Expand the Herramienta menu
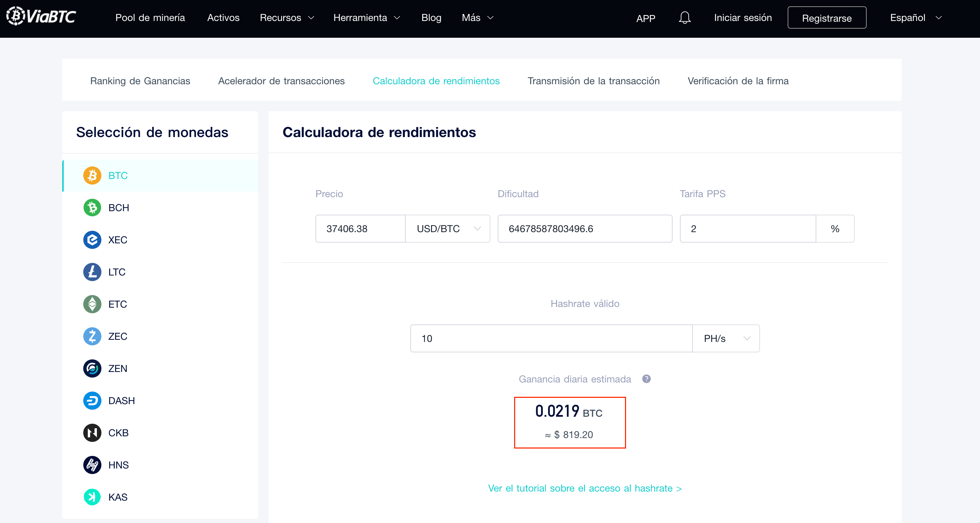This screenshot has height=523, width=980. [x=367, y=17]
